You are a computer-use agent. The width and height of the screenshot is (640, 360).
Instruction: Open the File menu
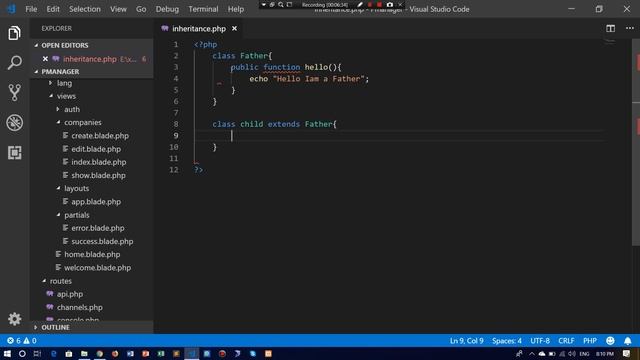coord(31,9)
